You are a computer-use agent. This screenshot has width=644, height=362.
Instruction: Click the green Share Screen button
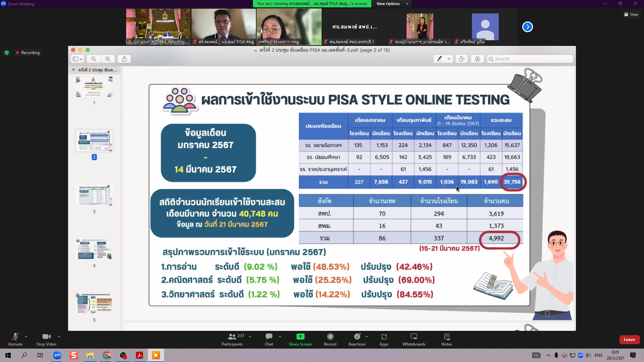[300, 339]
